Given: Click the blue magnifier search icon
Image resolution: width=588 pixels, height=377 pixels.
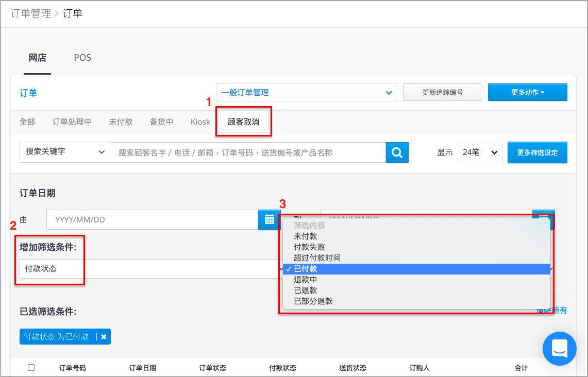Looking at the screenshot, I should (x=397, y=152).
